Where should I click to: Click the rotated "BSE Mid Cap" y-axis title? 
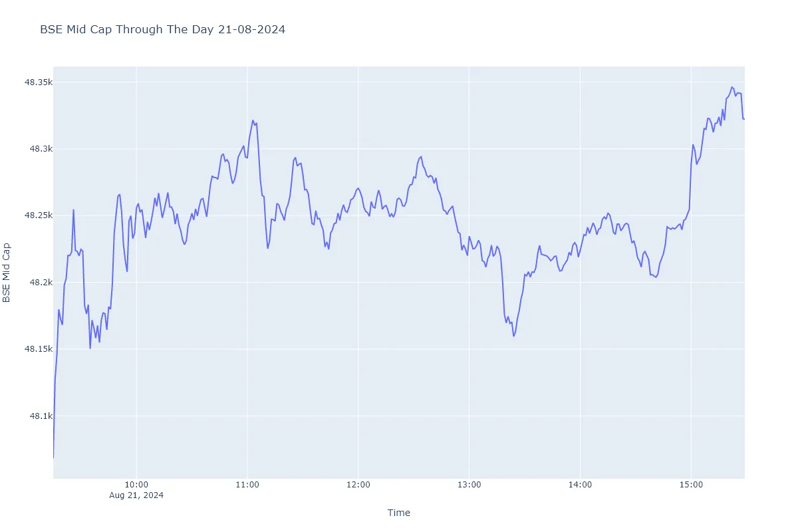click(x=7, y=272)
